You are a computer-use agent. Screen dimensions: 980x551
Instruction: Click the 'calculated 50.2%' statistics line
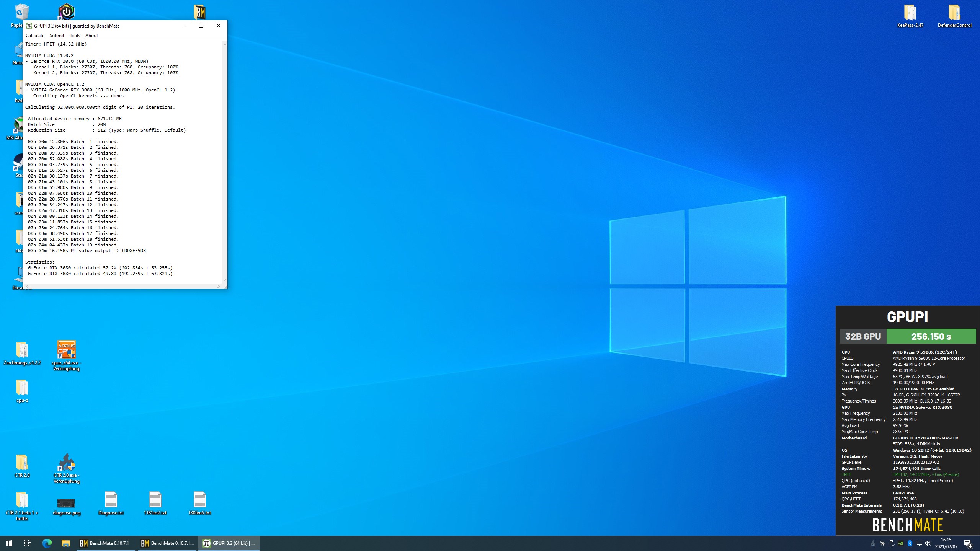pyautogui.click(x=100, y=268)
